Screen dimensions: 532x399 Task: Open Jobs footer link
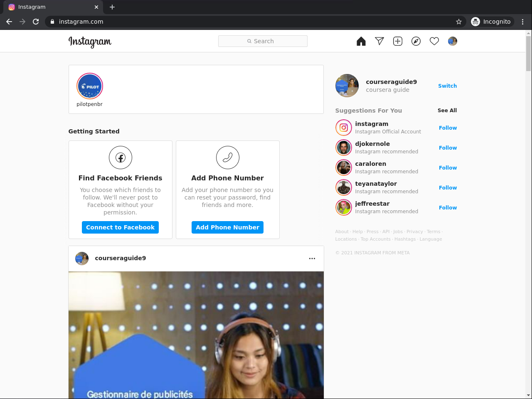click(x=398, y=232)
